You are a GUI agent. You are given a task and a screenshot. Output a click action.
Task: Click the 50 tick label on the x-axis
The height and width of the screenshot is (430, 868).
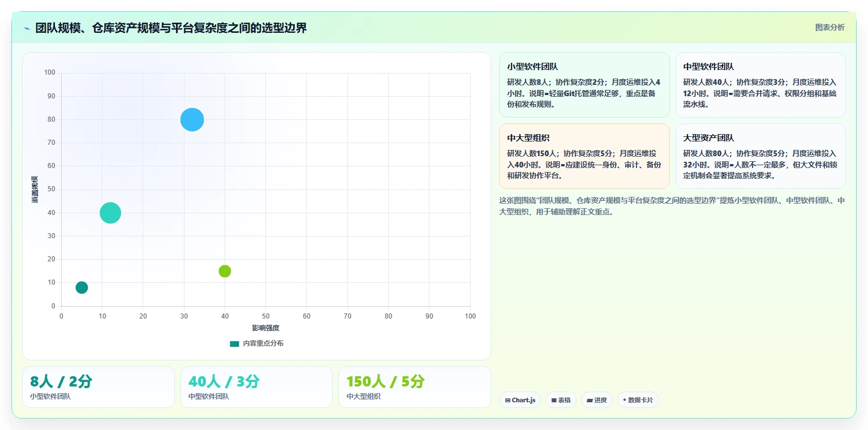pyautogui.click(x=265, y=316)
